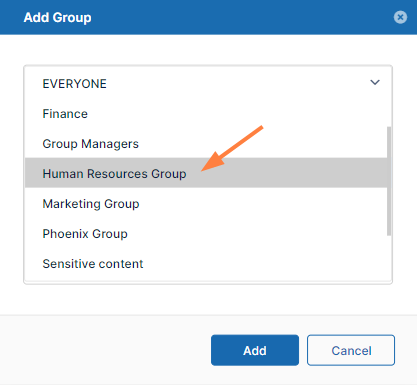This screenshot has width=417, height=385.
Task: Dismiss the dialog using the outlined Cancel
Action: 351,350
